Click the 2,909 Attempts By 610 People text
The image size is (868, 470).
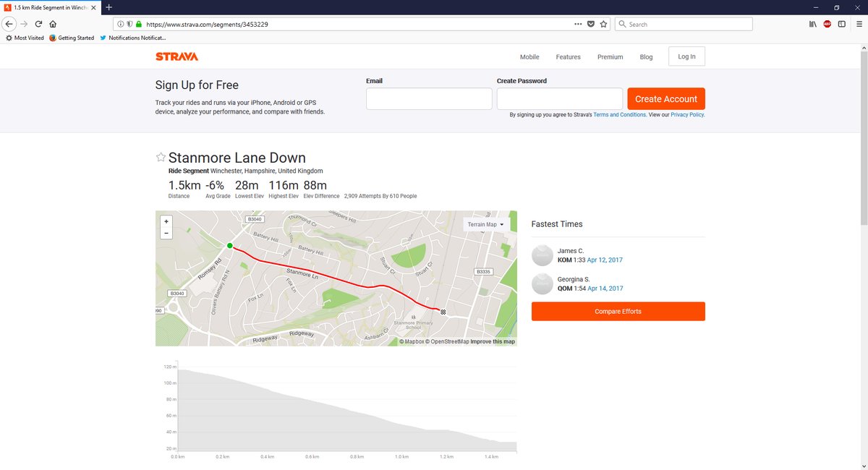pos(380,196)
